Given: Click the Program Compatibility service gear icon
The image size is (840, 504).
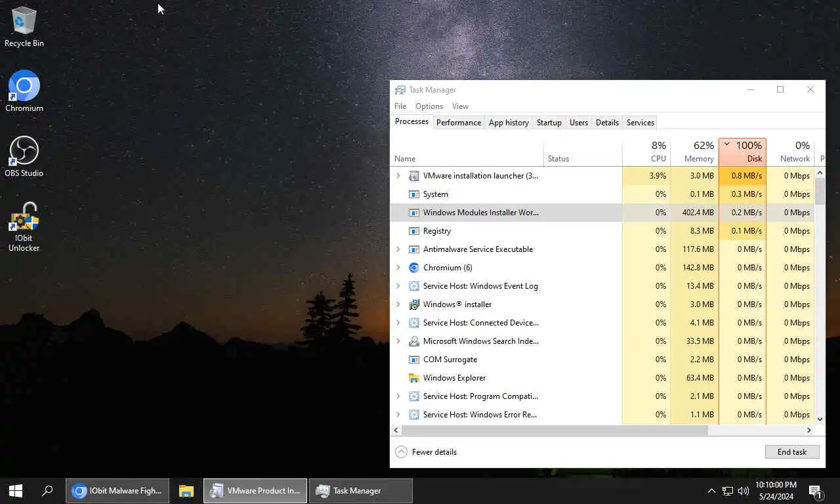Looking at the screenshot, I should click(413, 396).
